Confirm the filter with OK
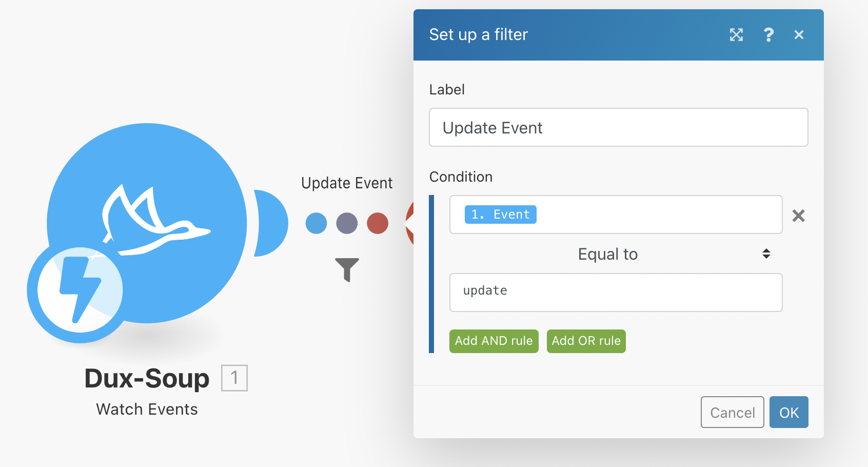Screen dimensions: 868x467 tap(788, 412)
